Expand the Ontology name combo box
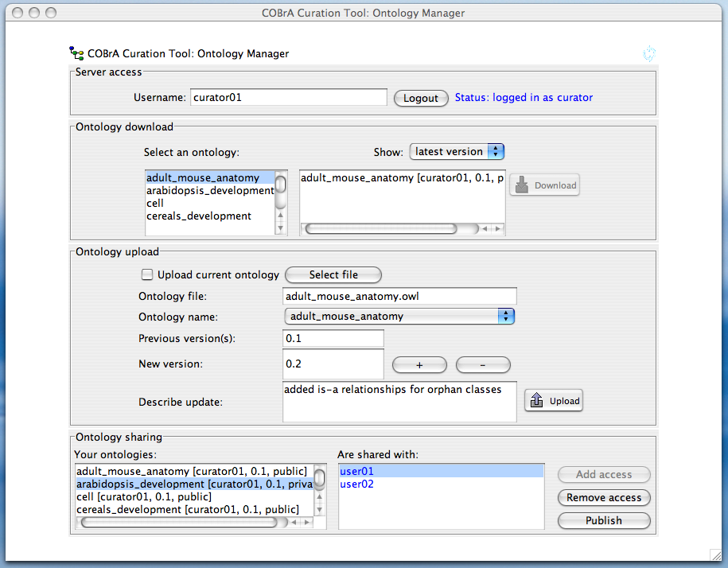 (x=399, y=317)
